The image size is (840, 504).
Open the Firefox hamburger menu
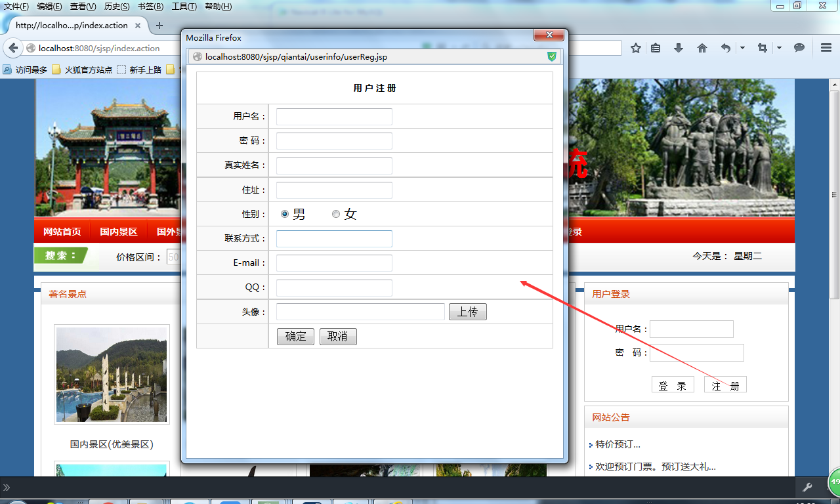click(x=827, y=48)
